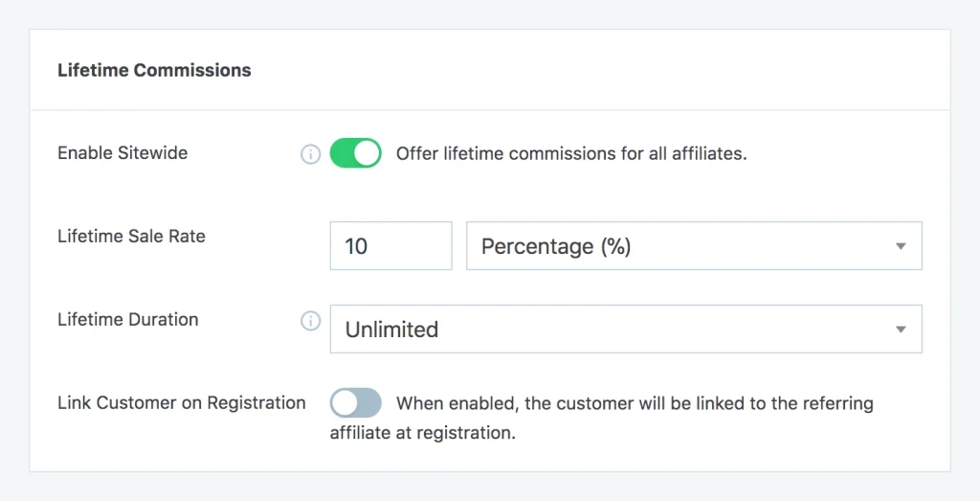Click the Enable Sitewide label
This screenshot has width=980, height=501.
(x=122, y=153)
